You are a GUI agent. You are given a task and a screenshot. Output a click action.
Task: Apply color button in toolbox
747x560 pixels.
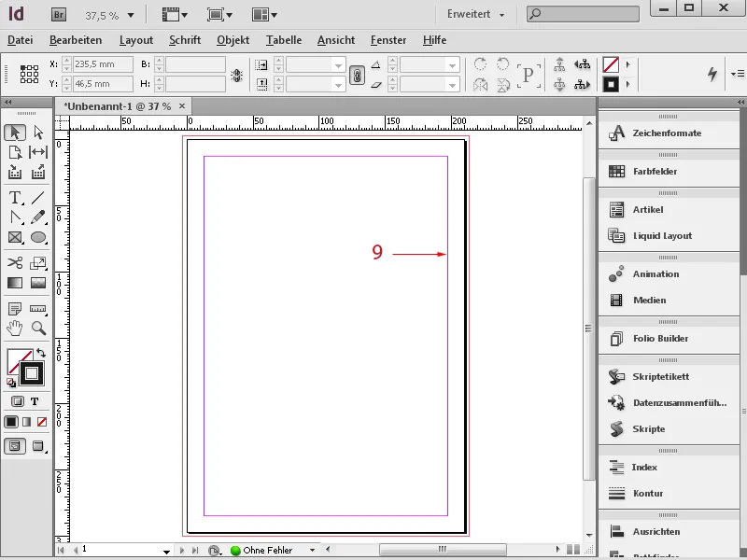(x=11, y=422)
